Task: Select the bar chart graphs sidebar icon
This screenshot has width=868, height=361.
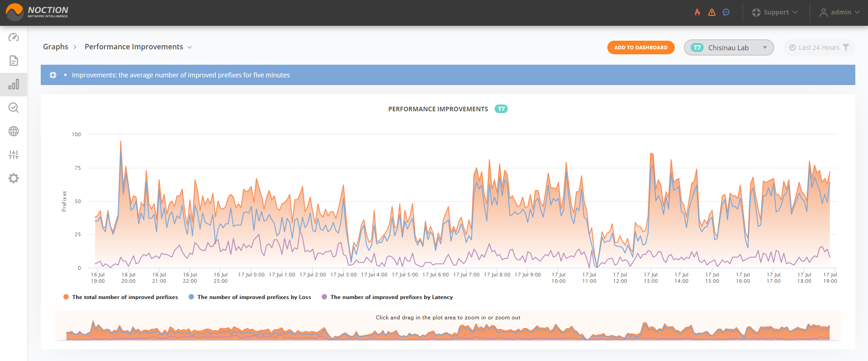Action: tap(14, 84)
